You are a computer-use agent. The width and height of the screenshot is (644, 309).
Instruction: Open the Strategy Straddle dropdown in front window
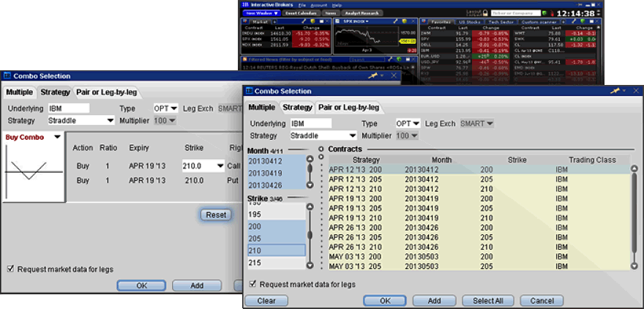click(323, 135)
